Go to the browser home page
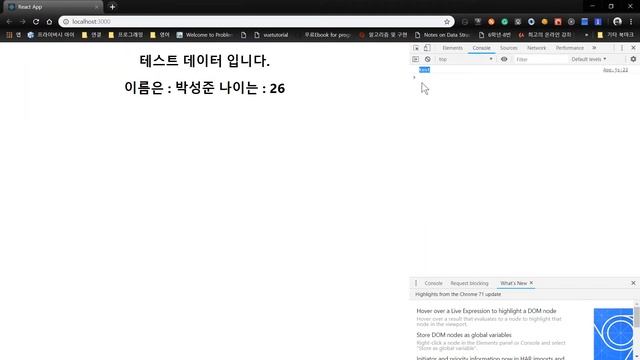This screenshot has width=640, height=360. (49, 22)
